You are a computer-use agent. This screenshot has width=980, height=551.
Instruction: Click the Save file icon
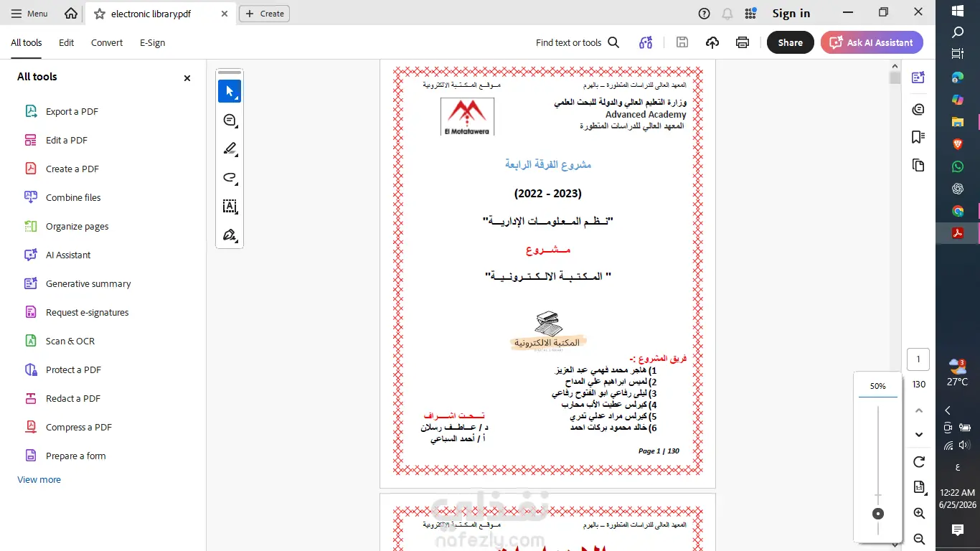tap(682, 42)
